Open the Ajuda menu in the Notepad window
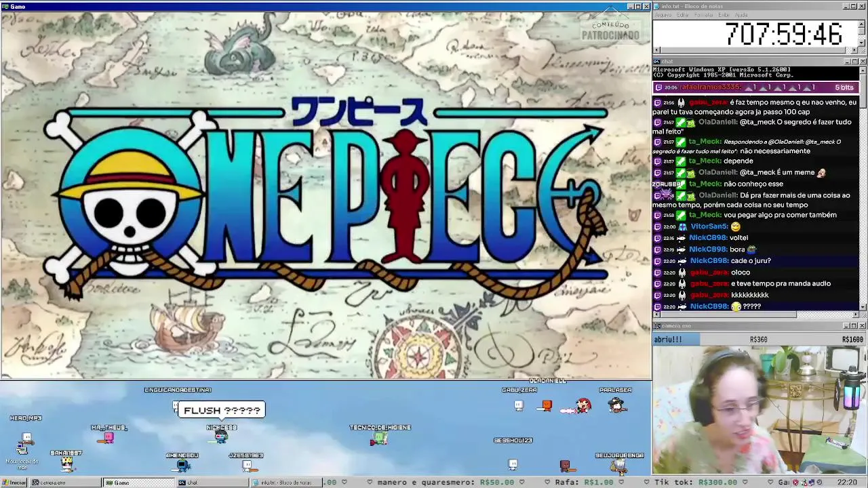868x488 pixels. tap(741, 15)
